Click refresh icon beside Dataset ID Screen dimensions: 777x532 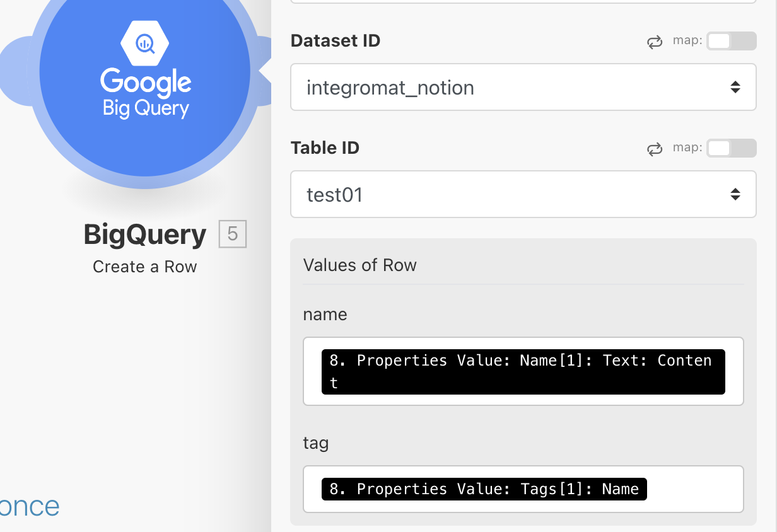click(x=655, y=42)
